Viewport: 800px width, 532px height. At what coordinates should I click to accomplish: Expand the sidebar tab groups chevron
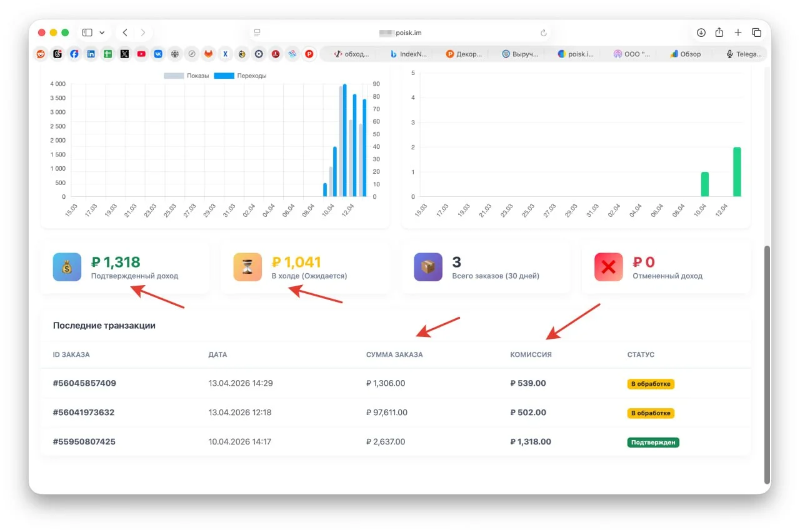click(102, 33)
